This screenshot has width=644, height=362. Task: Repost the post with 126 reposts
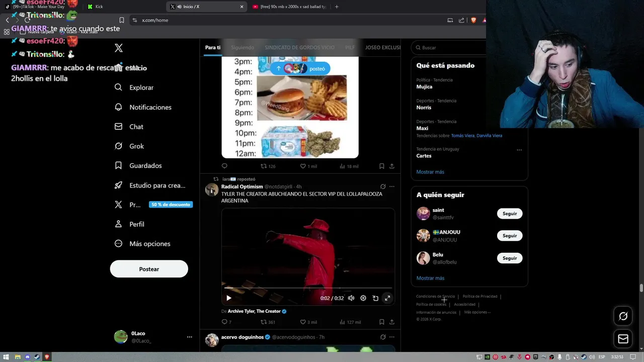pyautogui.click(x=268, y=166)
